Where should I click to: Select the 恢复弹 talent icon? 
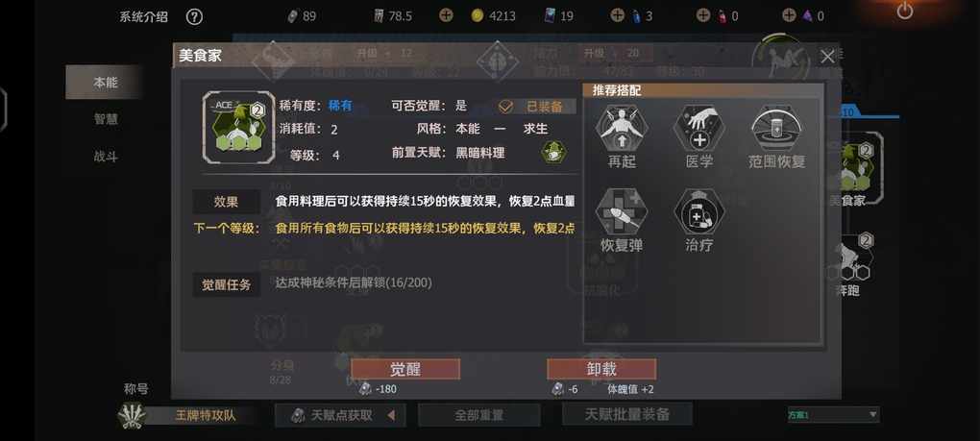(622, 212)
